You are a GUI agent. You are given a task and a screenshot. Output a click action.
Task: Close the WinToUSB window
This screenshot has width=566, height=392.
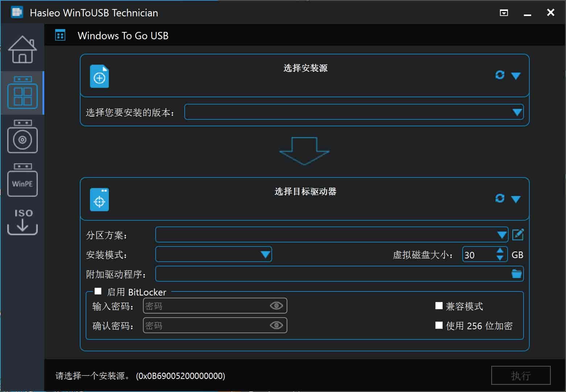click(551, 13)
